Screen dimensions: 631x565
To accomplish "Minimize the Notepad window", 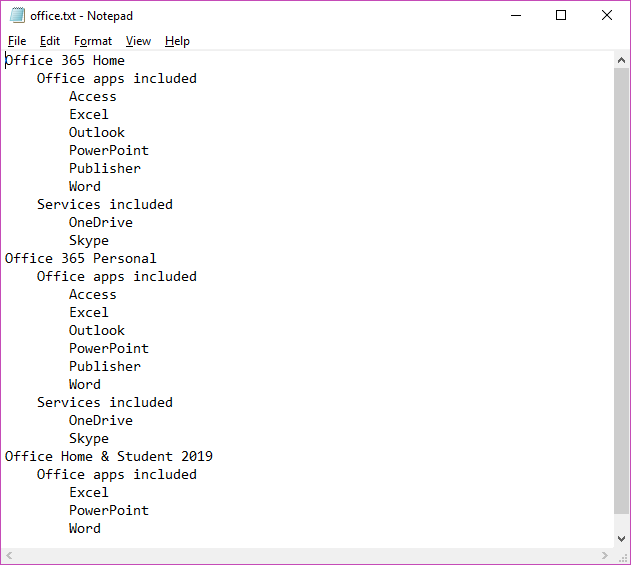I will click(x=516, y=15).
